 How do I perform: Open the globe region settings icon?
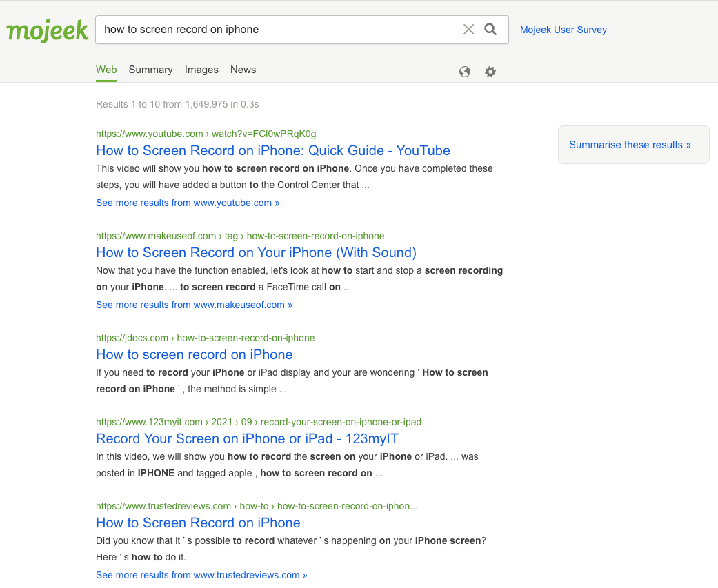tap(465, 72)
